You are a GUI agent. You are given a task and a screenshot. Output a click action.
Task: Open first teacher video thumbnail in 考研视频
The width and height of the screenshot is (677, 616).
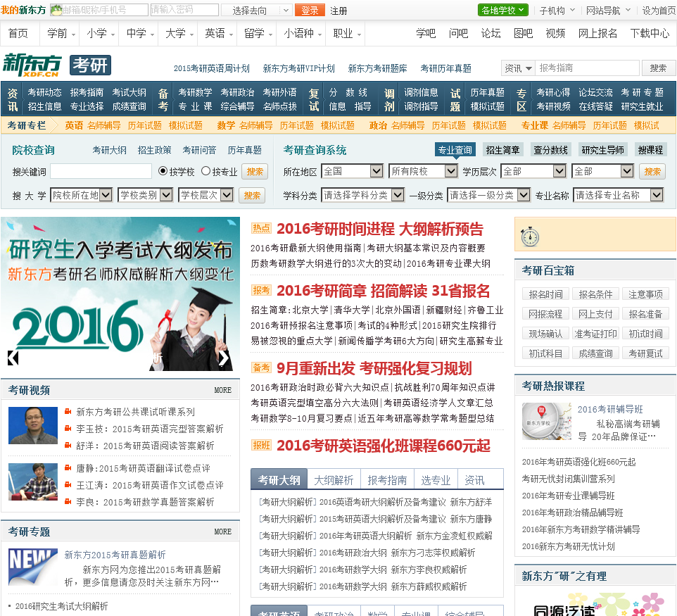point(33,425)
